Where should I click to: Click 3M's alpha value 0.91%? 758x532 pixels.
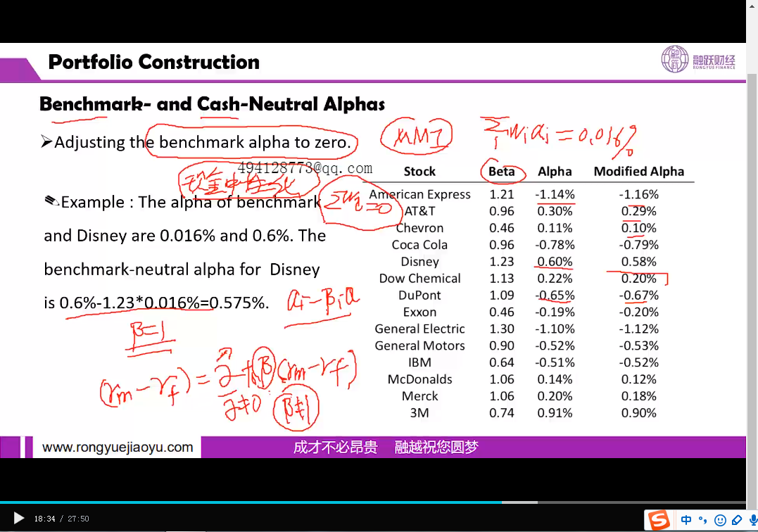(x=555, y=413)
